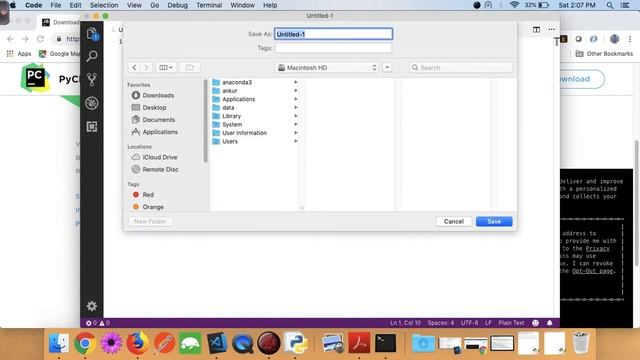The image size is (640, 360).
Task: Click the feedback smiley in status bar
Action: (x=536, y=323)
